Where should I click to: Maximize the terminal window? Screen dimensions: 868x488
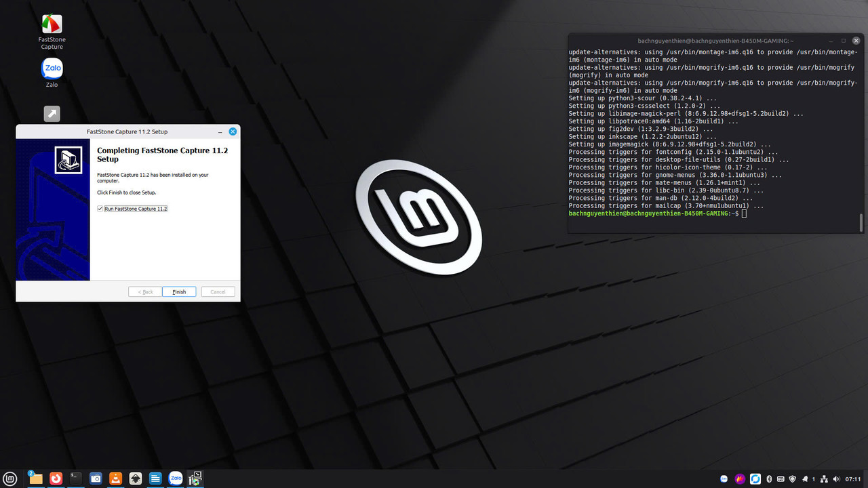844,41
